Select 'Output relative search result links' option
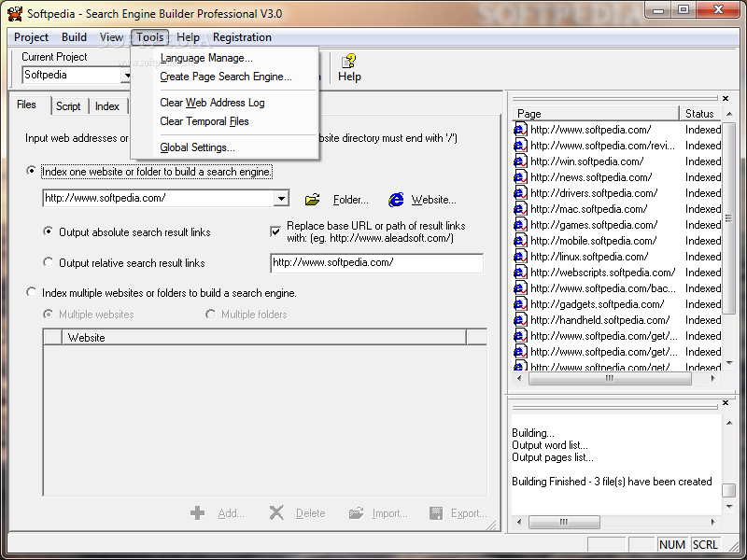 pos(48,262)
